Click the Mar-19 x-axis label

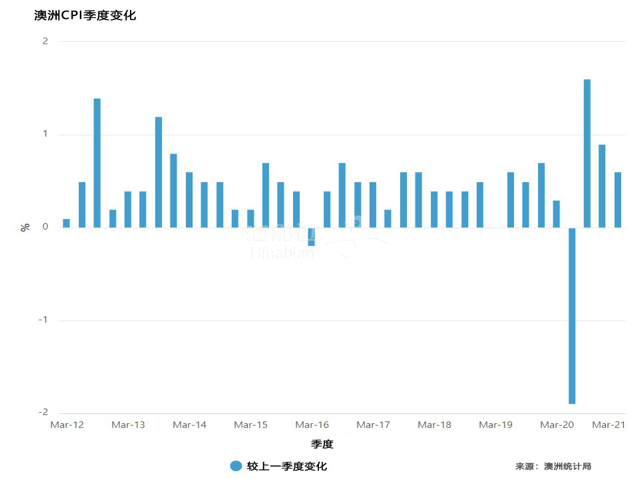pyautogui.click(x=495, y=425)
